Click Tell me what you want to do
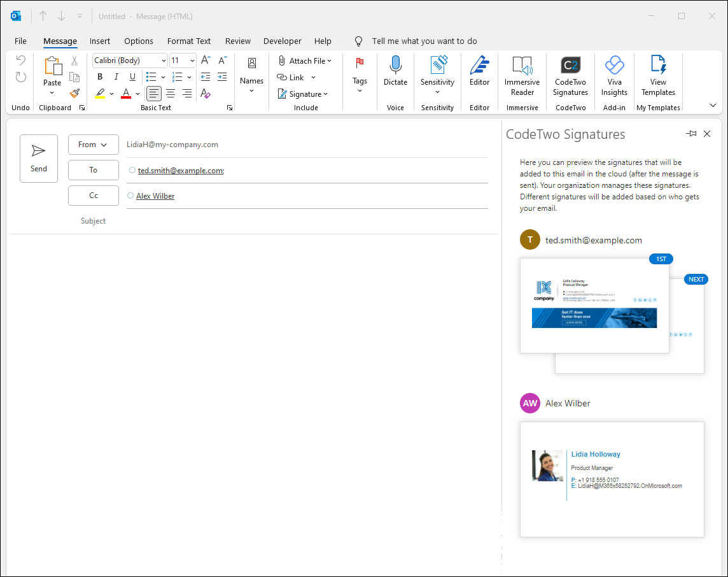Screen dimensions: 728x577 tap(424, 41)
